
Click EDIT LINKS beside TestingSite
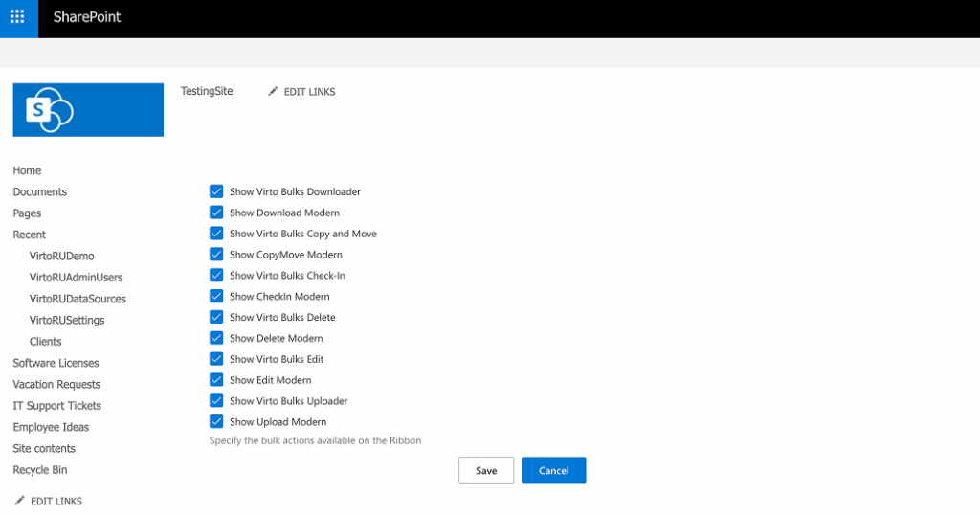(x=309, y=92)
